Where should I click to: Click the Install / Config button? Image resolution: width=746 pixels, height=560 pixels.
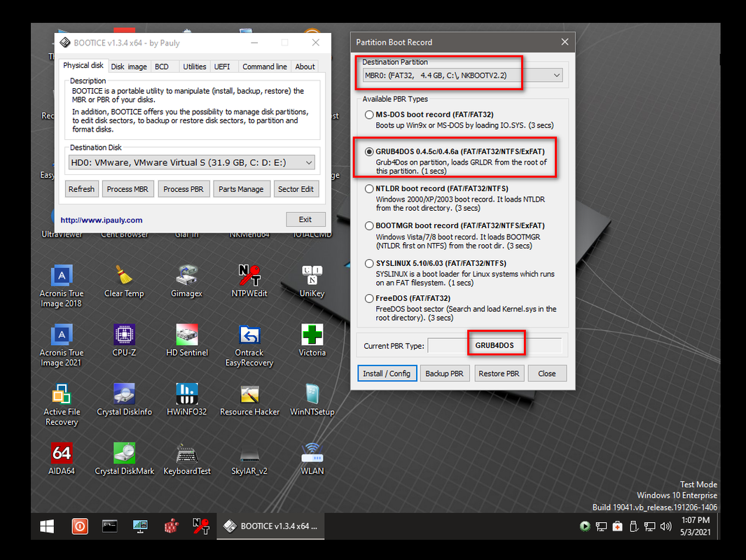pos(387,374)
